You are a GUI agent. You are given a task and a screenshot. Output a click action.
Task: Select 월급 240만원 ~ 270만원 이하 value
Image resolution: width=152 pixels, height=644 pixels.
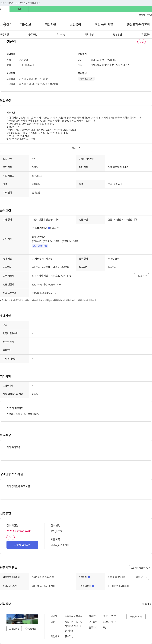pyautogui.click(x=122, y=219)
